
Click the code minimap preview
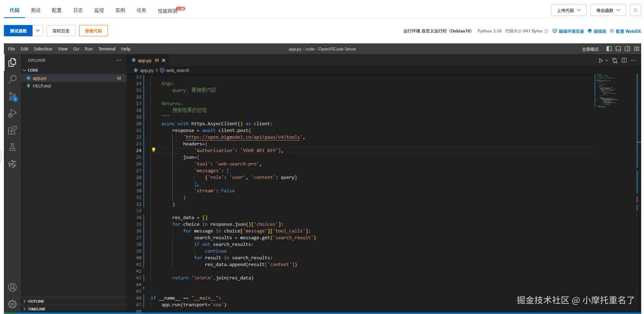(x=607, y=90)
